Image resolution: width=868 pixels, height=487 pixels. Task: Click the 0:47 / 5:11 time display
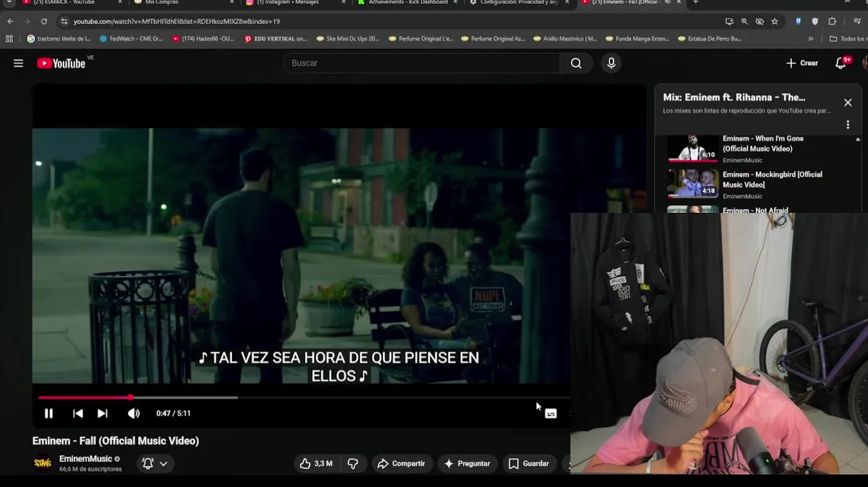click(x=173, y=413)
